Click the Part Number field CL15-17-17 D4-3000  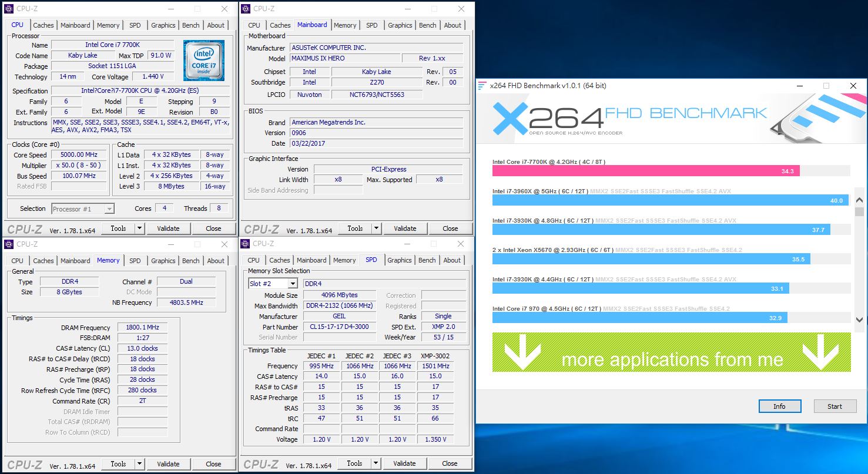(340, 327)
